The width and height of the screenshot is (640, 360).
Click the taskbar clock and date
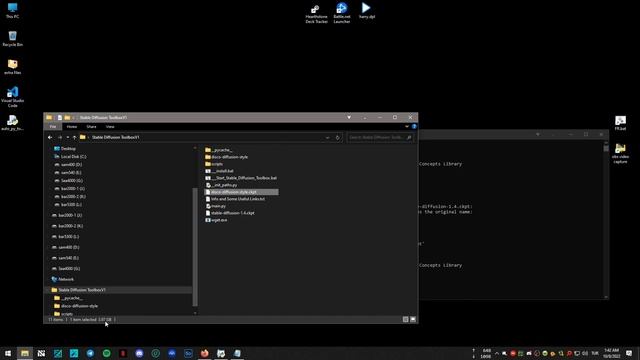click(611, 353)
